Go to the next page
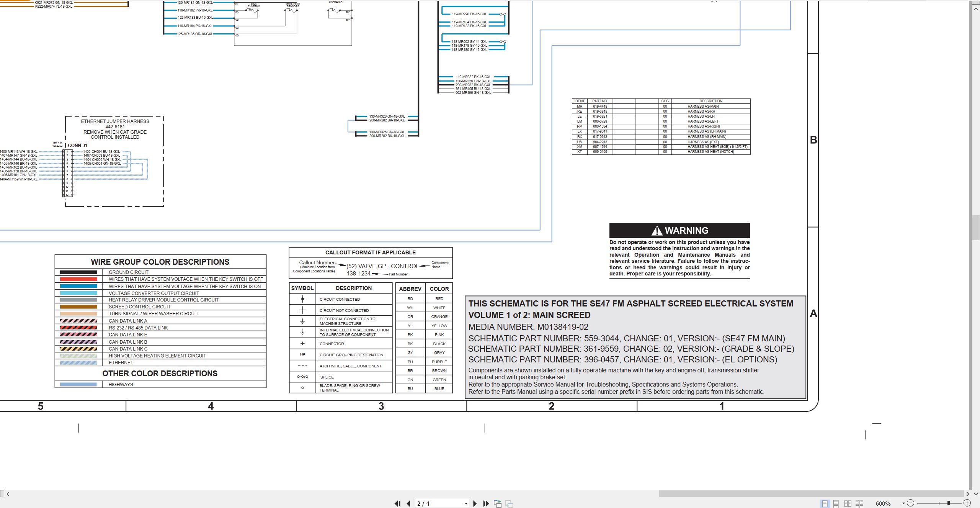 coord(475,503)
